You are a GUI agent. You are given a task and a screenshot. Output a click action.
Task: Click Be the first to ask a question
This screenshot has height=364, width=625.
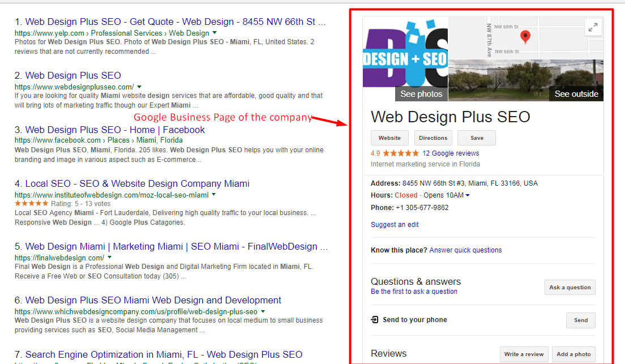[414, 292]
